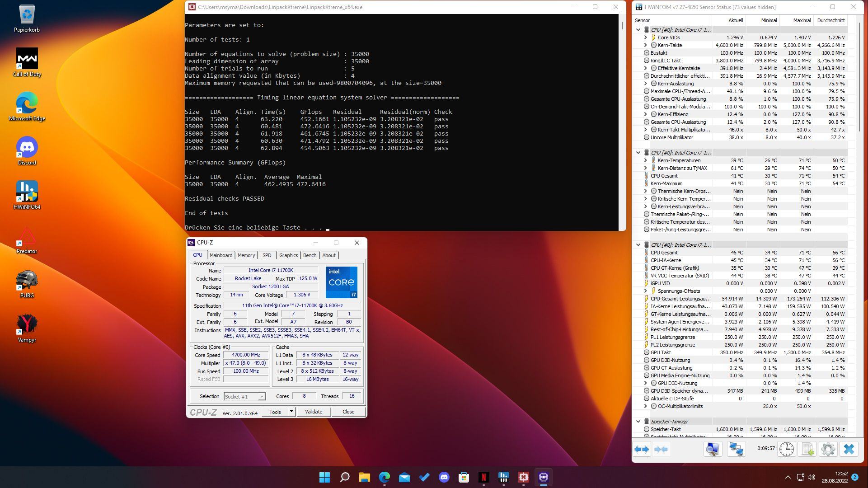Start logging with the sheet-plus icon
The width and height of the screenshot is (868, 488).
click(x=807, y=449)
